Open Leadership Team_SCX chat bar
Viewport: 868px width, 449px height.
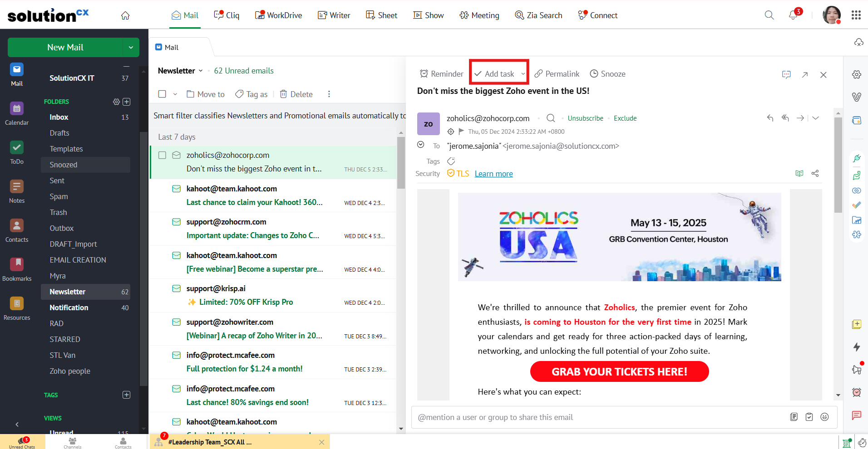coord(240,442)
